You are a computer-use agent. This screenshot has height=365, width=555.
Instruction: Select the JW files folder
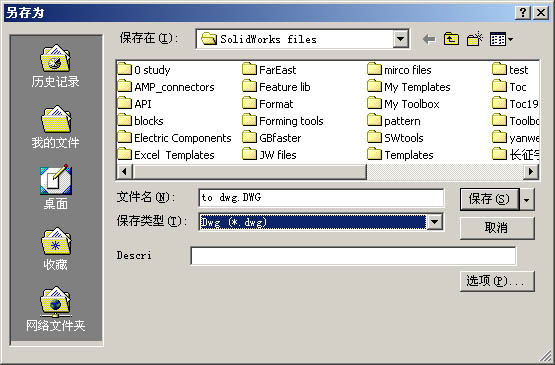click(x=269, y=155)
